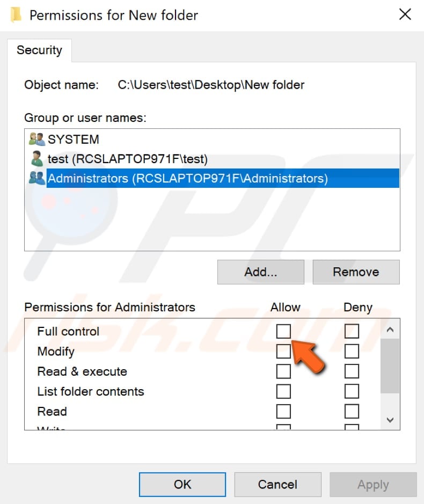This screenshot has height=504, width=424.
Task: Remove the selected Administrators group
Action: point(356,272)
